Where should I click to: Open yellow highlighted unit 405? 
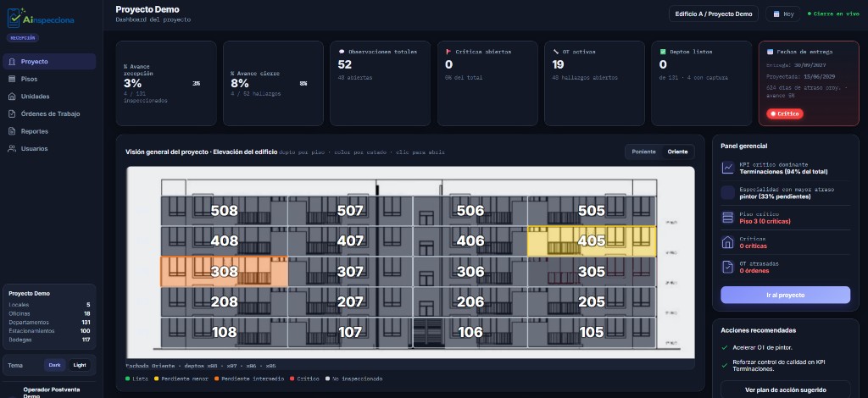point(591,241)
